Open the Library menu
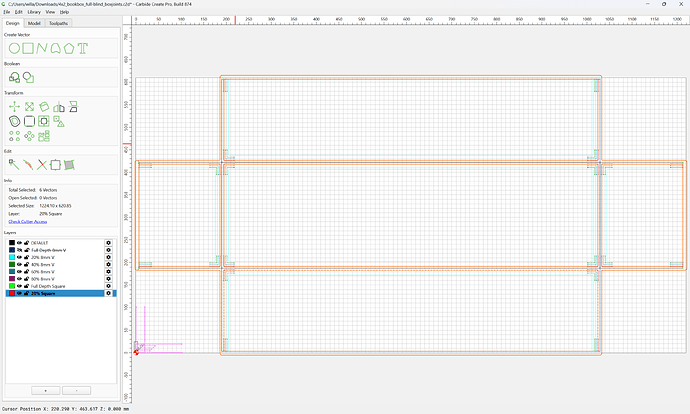 click(34, 12)
